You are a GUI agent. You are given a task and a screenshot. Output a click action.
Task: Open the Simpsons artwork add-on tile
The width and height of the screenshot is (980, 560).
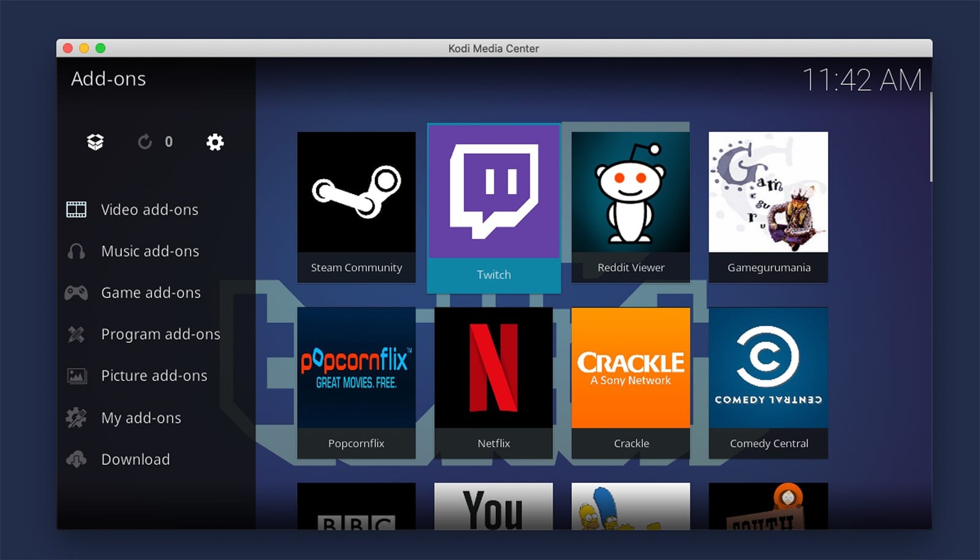click(x=631, y=506)
